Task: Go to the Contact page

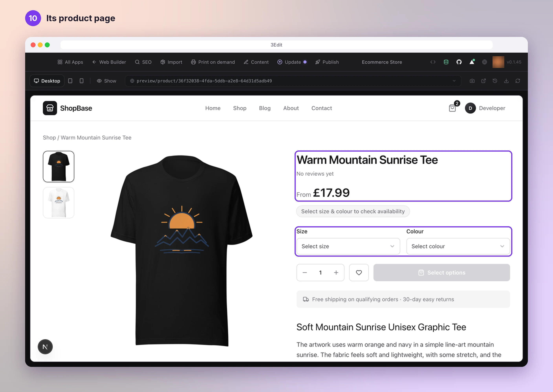Action: click(321, 108)
